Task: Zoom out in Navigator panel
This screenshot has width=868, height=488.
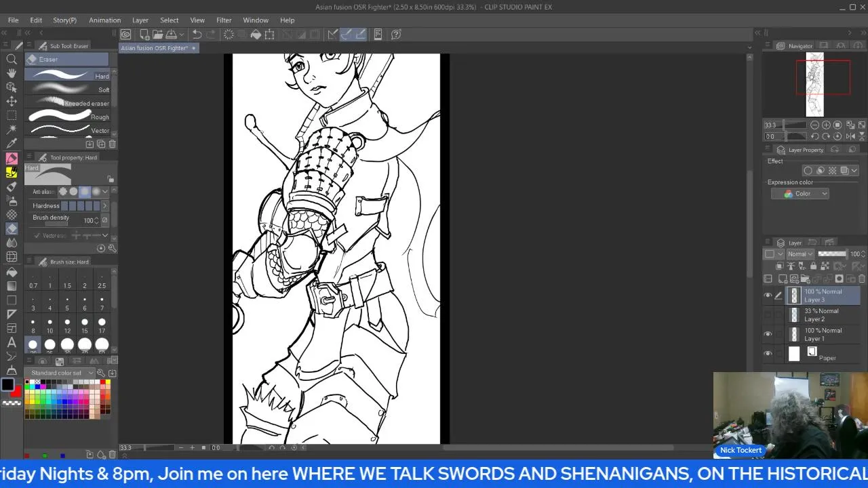Action: 814,125
